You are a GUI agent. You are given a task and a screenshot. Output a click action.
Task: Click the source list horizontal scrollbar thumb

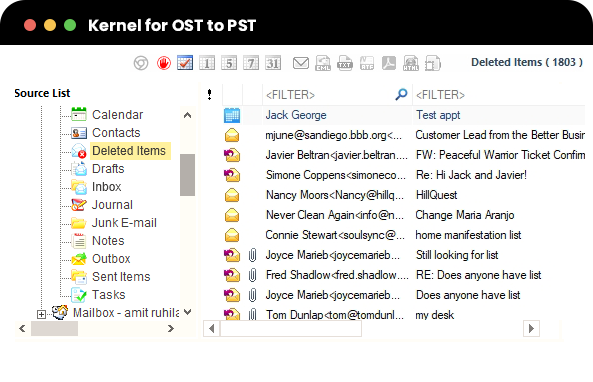click(x=54, y=328)
